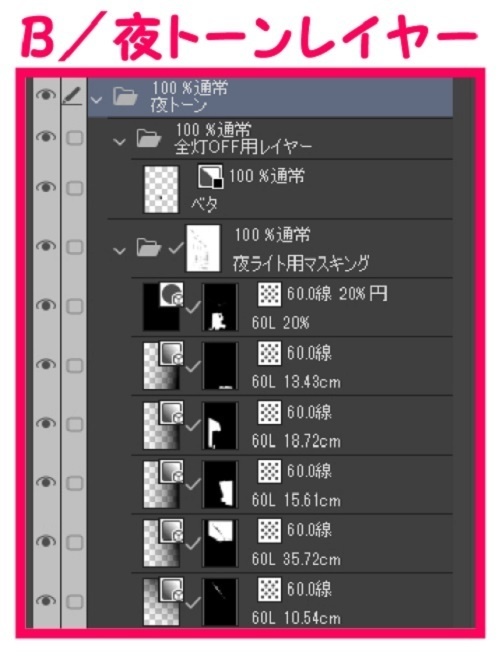Hide the 60L 35.72cm layer
This screenshot has width=500, height=658.
pos(45,542)
